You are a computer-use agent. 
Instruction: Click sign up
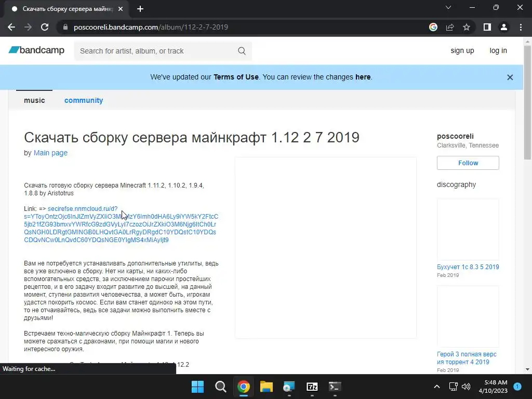[462, 50]
